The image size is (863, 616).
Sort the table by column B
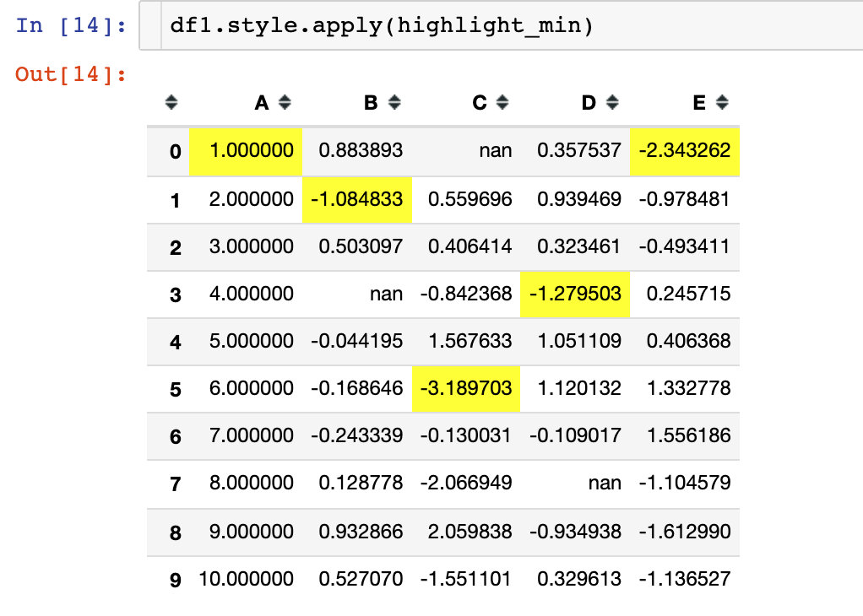tap(394, 102)
